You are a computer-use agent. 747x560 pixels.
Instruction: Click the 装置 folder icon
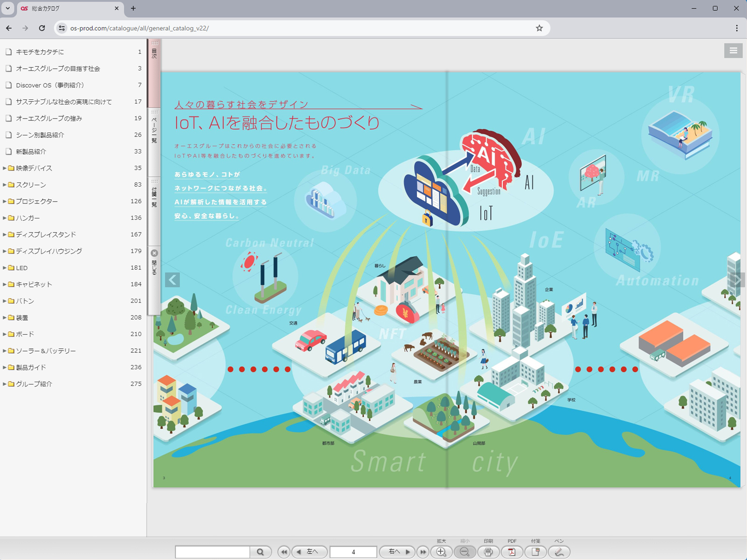(x=11, y=317)
